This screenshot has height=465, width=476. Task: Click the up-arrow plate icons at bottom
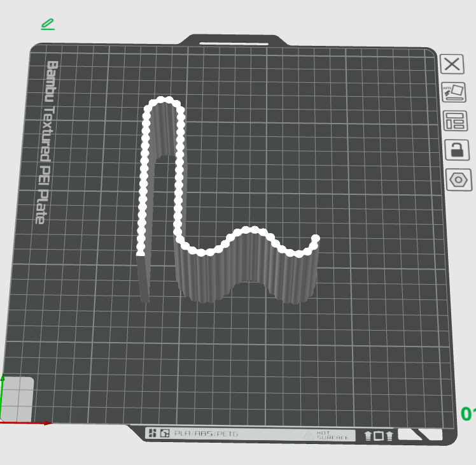pyautogui.click(x=379, y=436)
